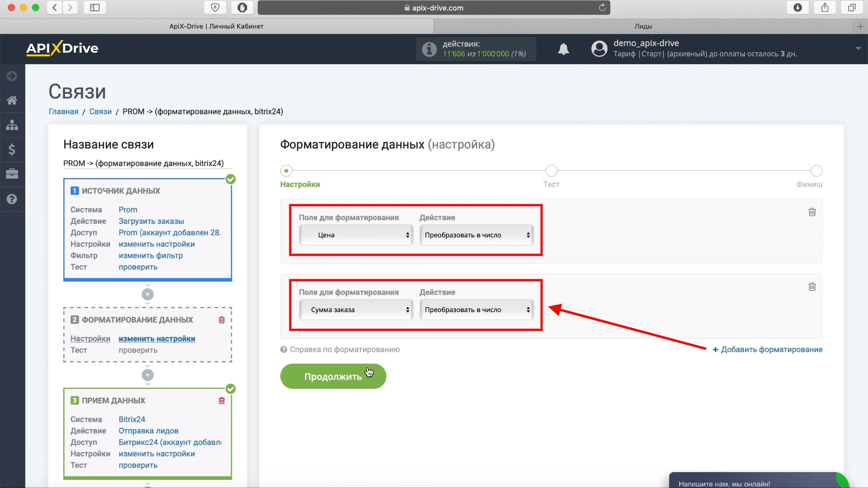Open the home icon in left sidebar

pyautogui.click(x=12, y=100)
